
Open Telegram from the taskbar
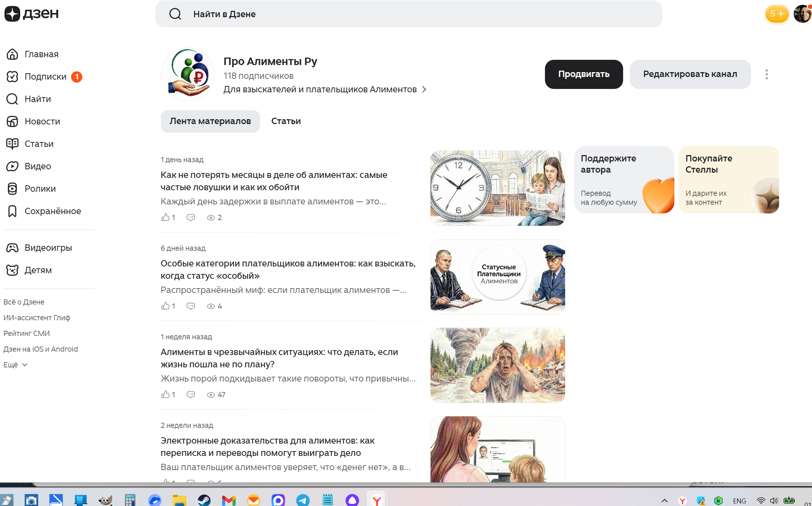click(x=303, y=500)
